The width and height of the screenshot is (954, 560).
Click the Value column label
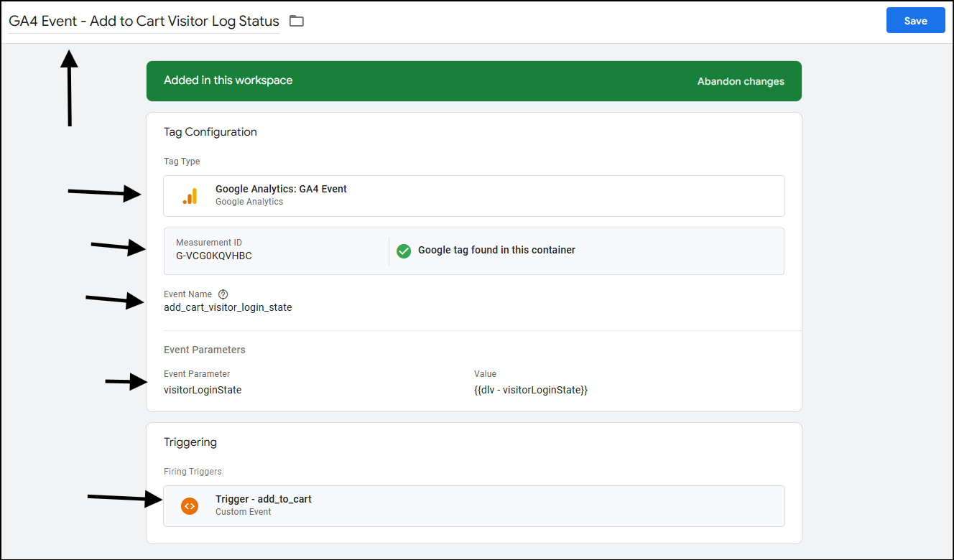(485, 374)
